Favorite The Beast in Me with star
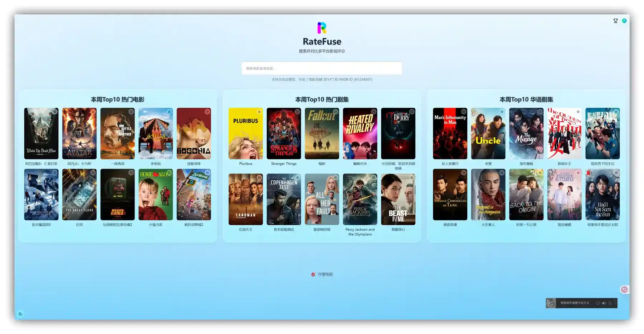Image resolution: width=644 pixels, height=334 pixels. (412, 177)
